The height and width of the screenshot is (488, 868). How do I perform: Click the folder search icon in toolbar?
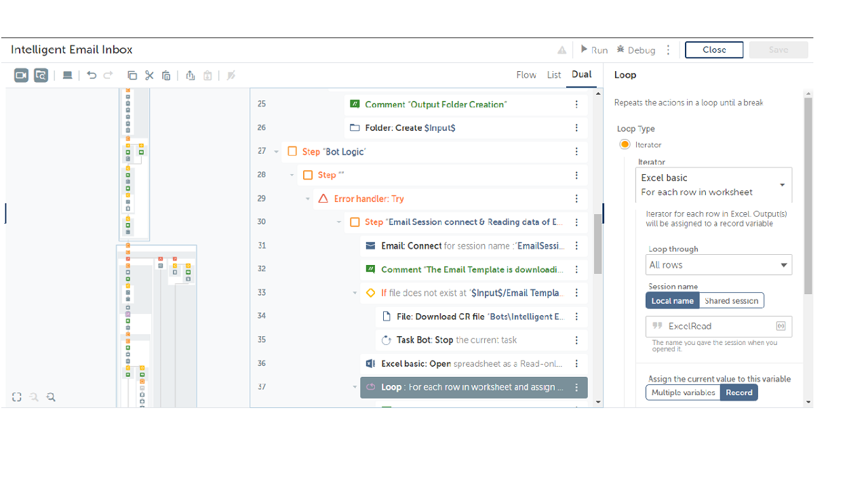[x=41, y=75]
